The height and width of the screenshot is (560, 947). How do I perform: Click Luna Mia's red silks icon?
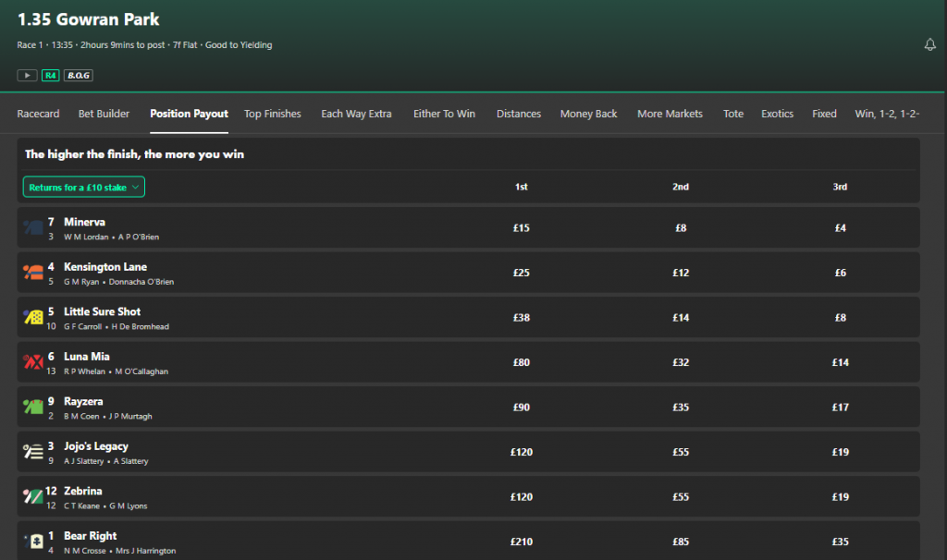pyautogui.click(x=33, y=362)
